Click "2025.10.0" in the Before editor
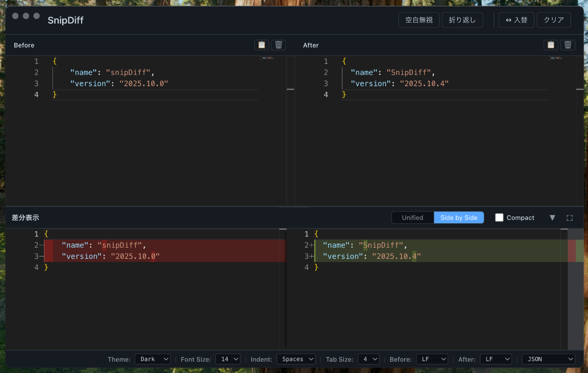The width and height of the screenshot is (588, 373). 144,83
